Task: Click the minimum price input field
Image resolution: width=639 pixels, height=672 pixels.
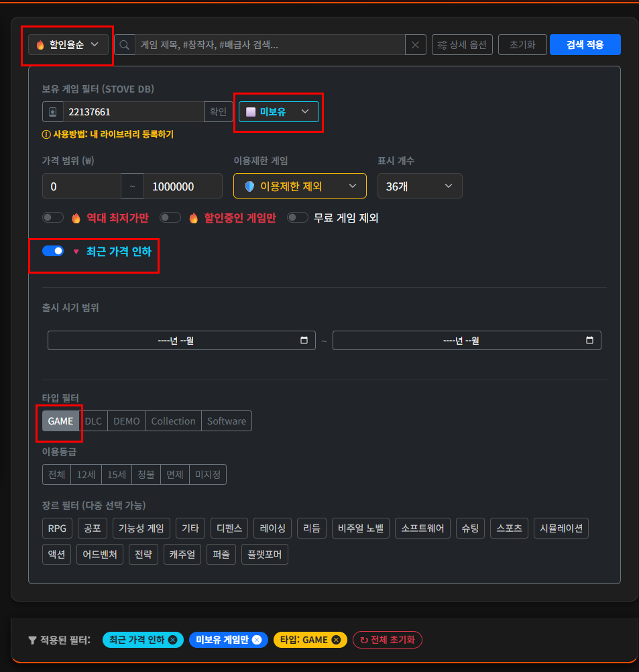Action: pyautogui.click(x=81, y=186)
